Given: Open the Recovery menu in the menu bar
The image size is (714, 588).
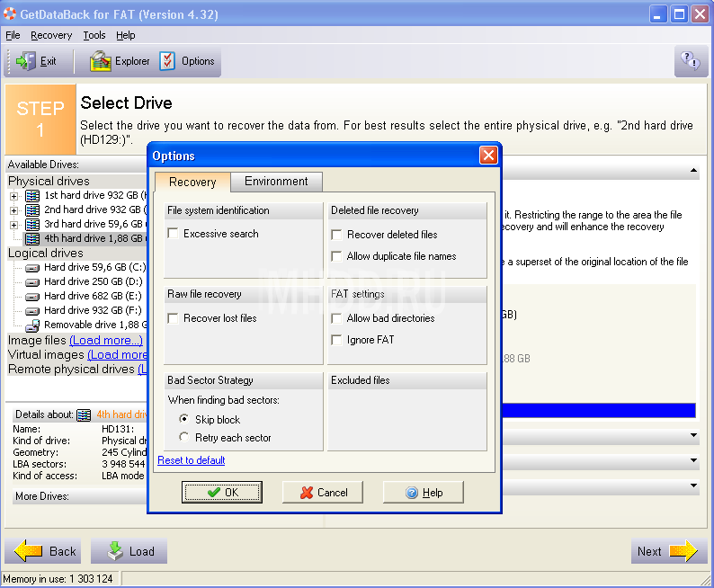Looking at the screenshot, I should tap(51, 35).
